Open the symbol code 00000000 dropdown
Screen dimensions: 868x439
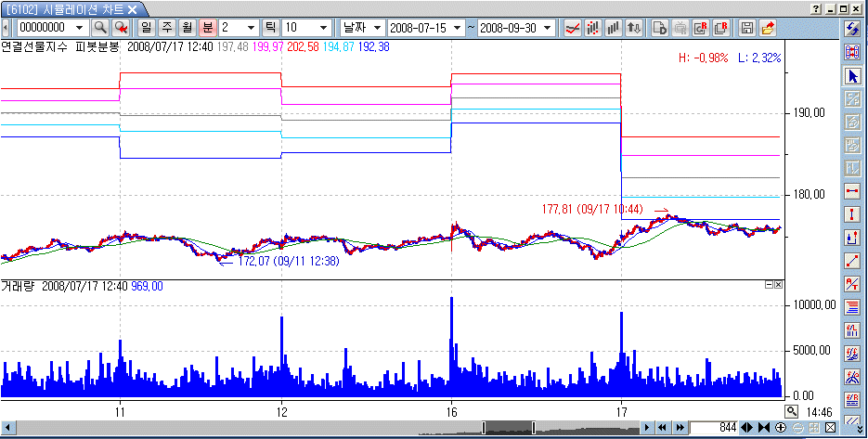click(82, 27)
